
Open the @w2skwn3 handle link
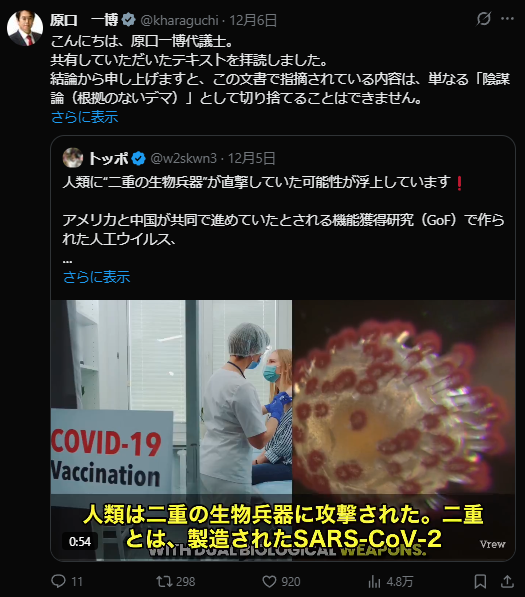click(x=184, y=158)
